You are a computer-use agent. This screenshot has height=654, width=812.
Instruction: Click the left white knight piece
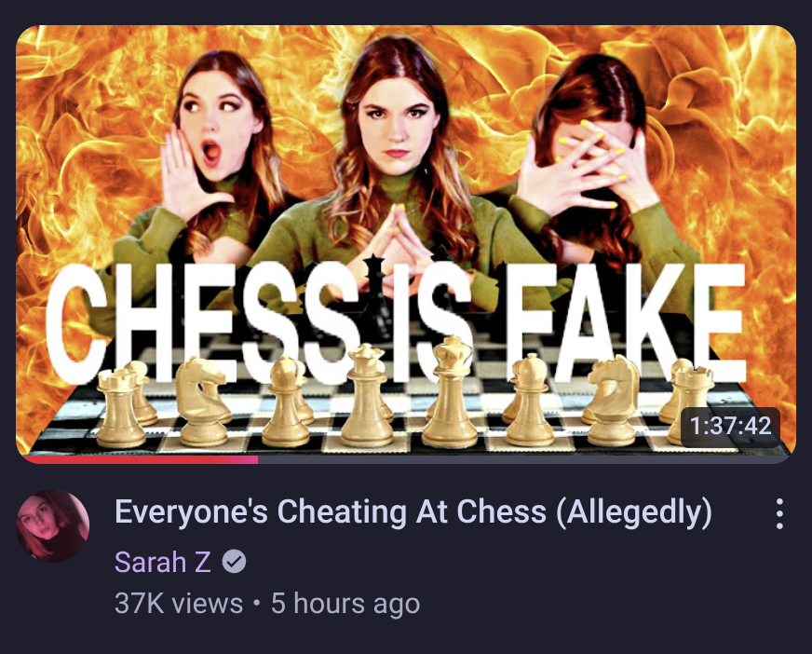pyautogui.click(x=202, y=402)
